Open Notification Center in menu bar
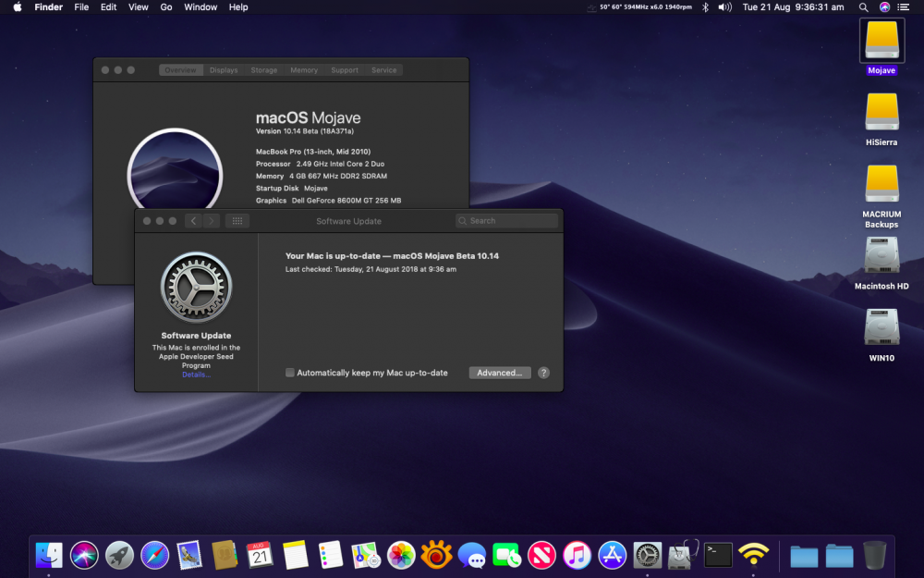The image size is (924, 578). click(x=903, y=7)
